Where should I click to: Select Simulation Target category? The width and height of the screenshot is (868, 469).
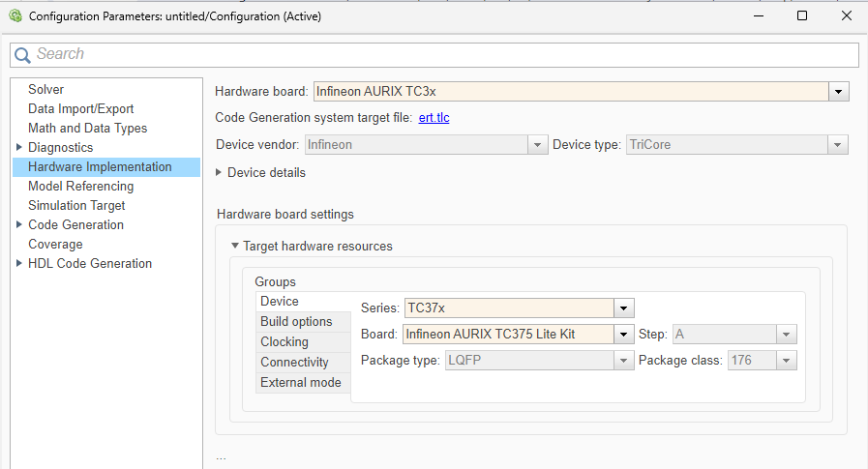[x=76, y=205]
